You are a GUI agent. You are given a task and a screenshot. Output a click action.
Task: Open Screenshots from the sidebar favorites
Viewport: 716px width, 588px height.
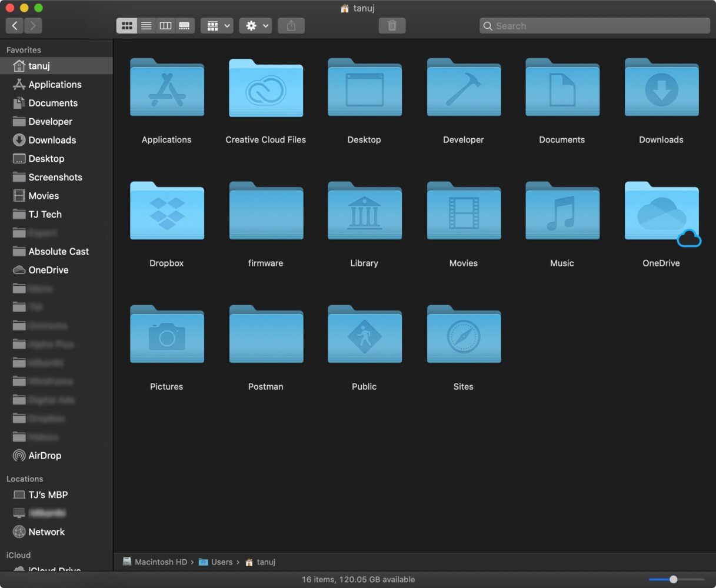pos(55,178)
